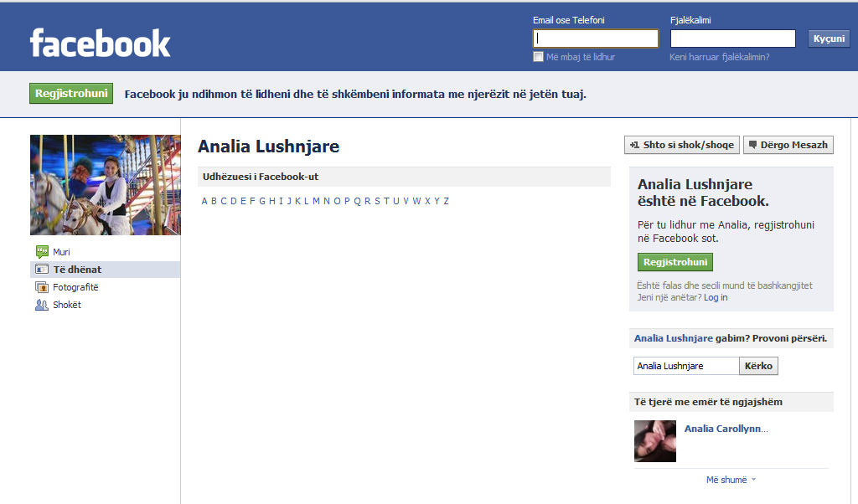Select letter I in the directory
Viewport: 858px width, 504px height.
point(282,201)
